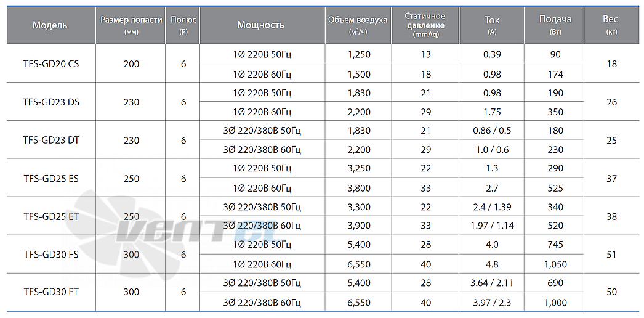Click current value 0.86 / 0.5
The width and height of the screenshot is (644, 318).
[x=492, y=131]
